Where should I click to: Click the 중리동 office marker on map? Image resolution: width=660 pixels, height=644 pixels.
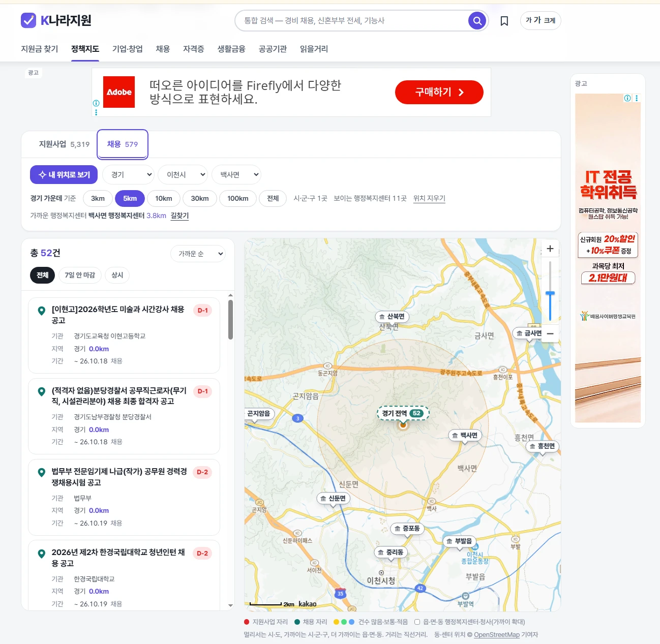click(391, 553)
